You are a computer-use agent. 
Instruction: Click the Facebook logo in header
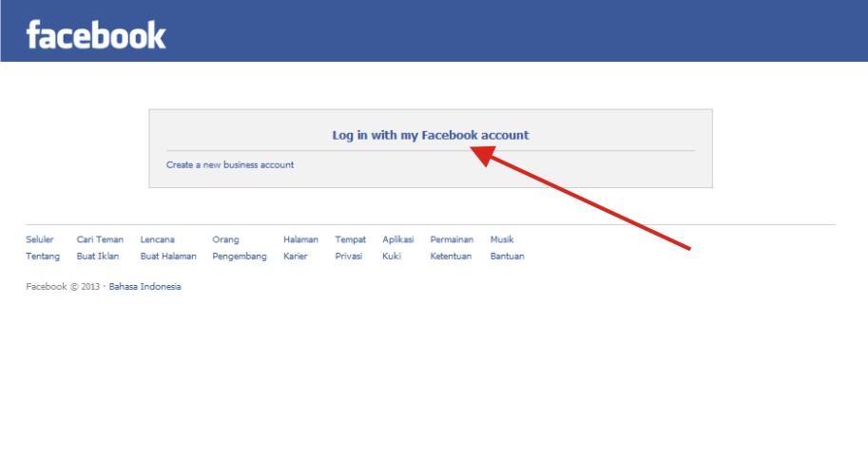(96, 35)
